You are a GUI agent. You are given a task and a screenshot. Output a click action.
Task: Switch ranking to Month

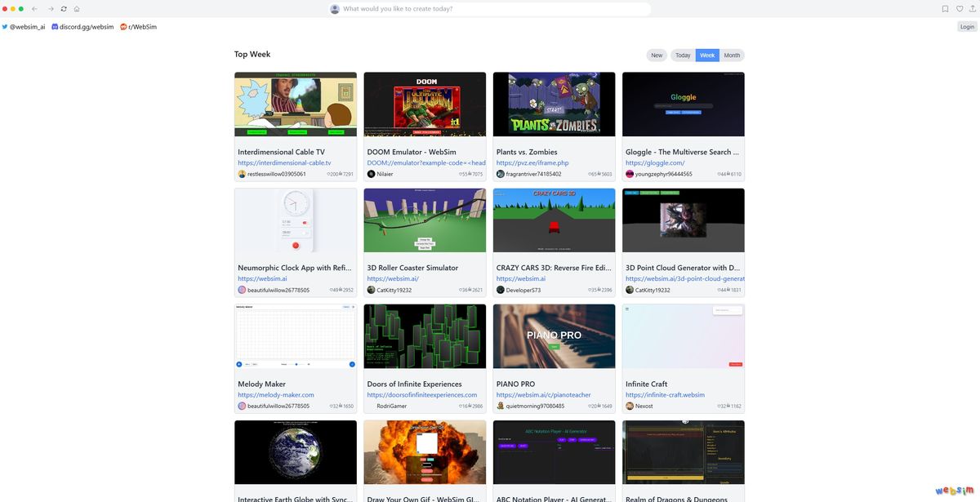(x=731, y=55)
